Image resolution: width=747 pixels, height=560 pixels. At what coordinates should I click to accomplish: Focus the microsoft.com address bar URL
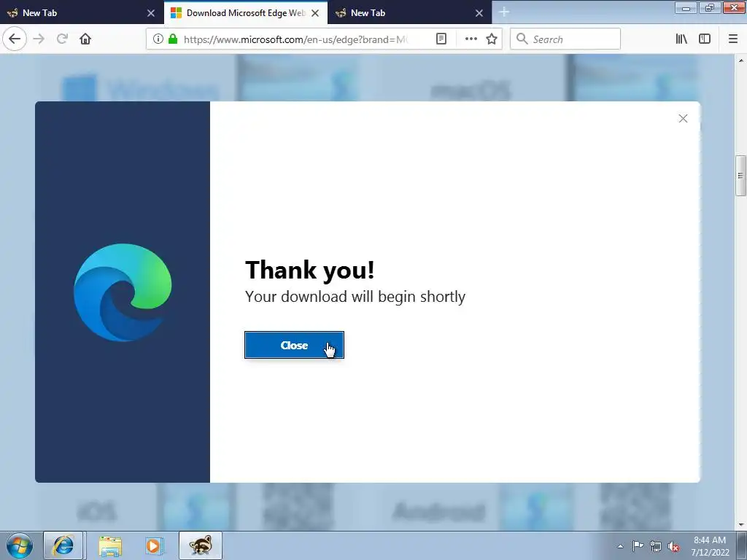point(295,39)
